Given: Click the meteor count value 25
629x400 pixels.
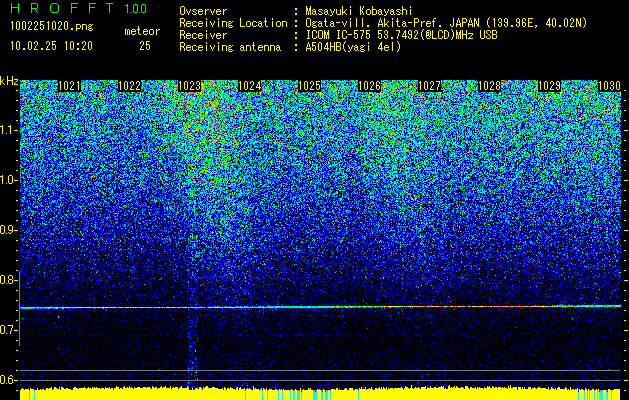Looking at the screenshot, I should 145,46.
